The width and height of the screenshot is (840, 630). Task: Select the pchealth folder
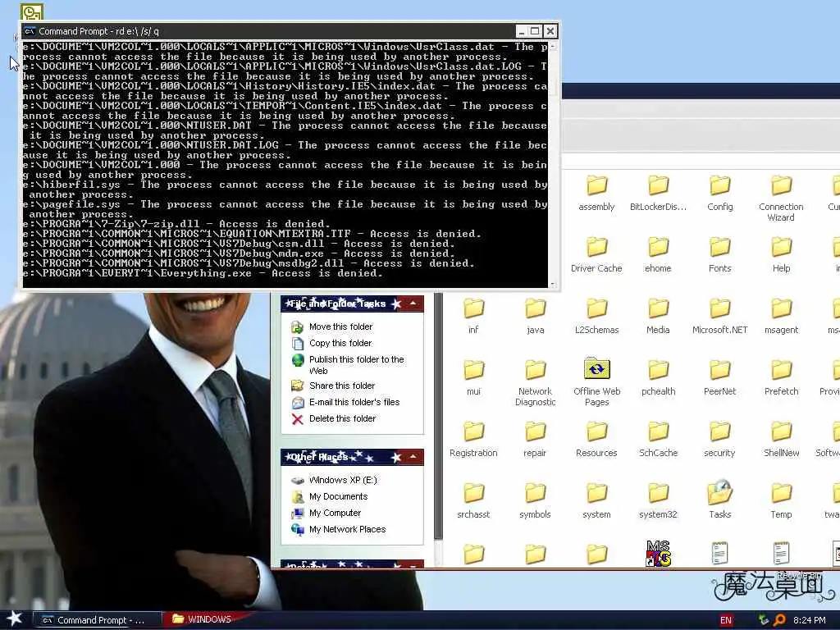[x=658, y=377]
